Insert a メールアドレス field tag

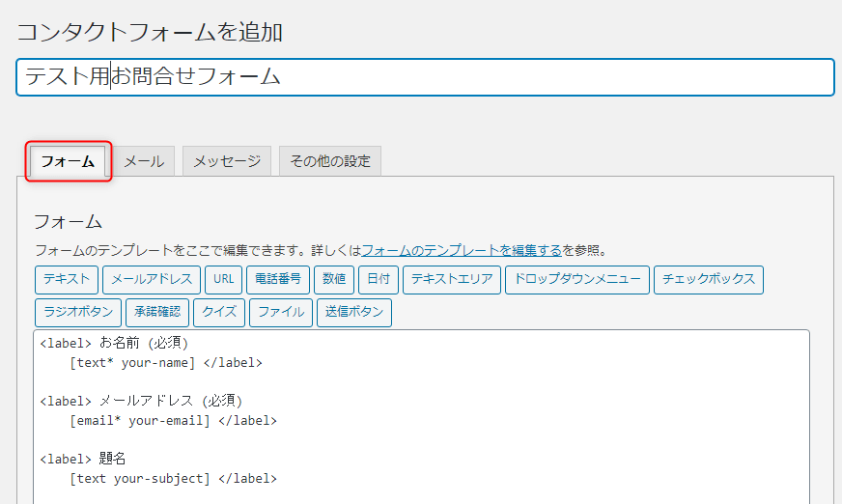point(152,280)
